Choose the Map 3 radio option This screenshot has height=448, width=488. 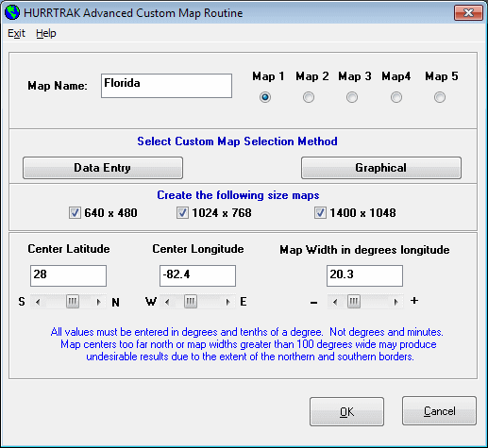(352, 97)
